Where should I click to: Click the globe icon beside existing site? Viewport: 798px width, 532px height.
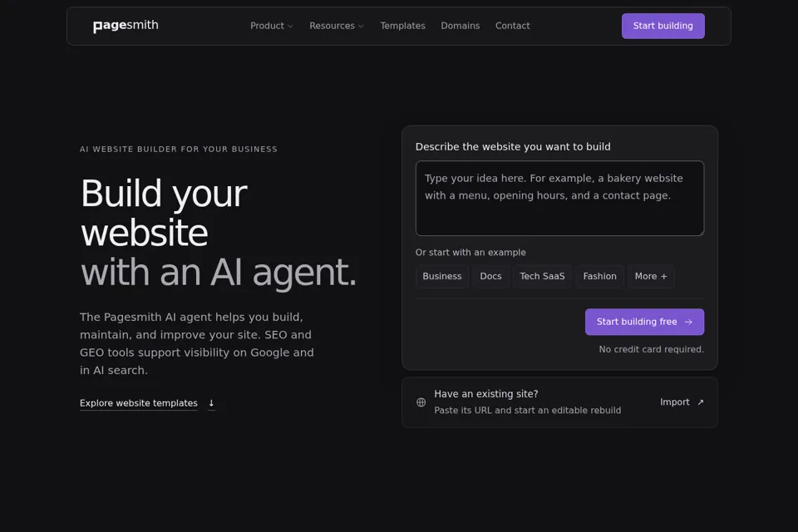421,402
